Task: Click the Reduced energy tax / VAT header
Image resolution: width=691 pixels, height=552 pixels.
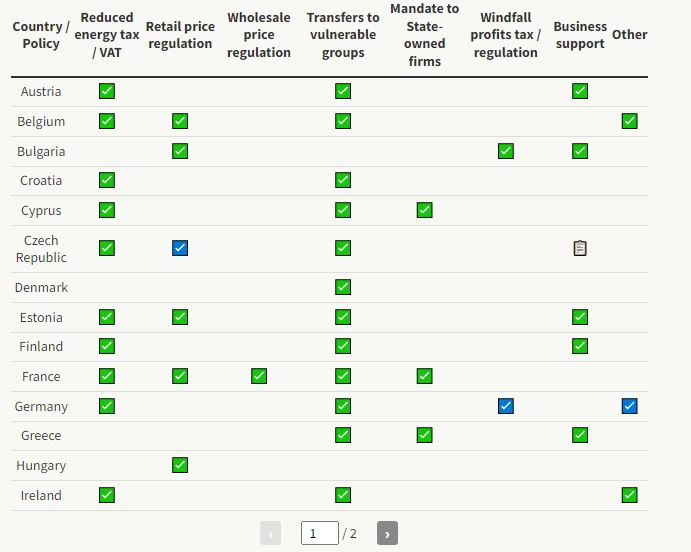Action: click(107, 35)
